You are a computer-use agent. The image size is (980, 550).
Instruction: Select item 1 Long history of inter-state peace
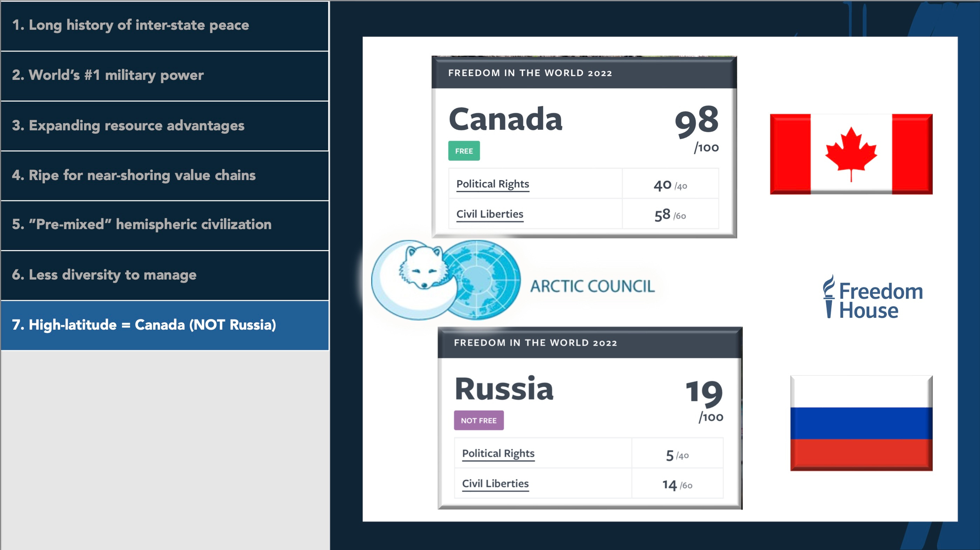pos(164,26)
